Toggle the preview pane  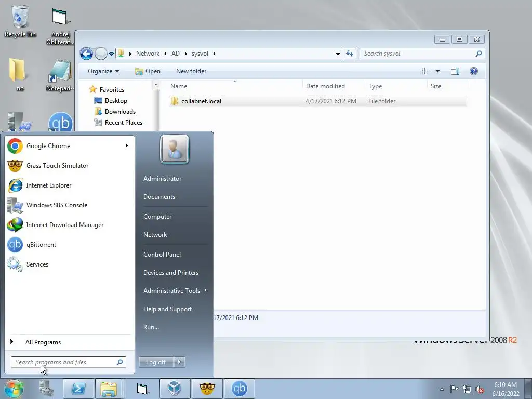[x=455, y=71]
